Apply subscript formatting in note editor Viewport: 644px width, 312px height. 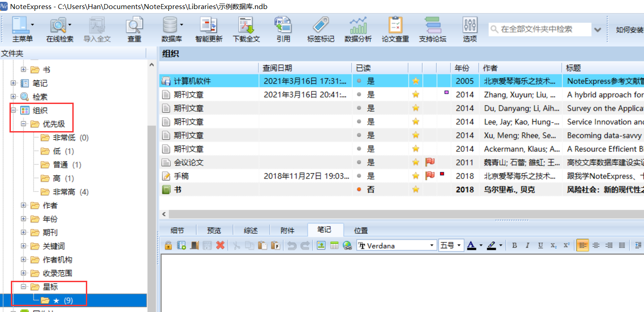[554, 246]
